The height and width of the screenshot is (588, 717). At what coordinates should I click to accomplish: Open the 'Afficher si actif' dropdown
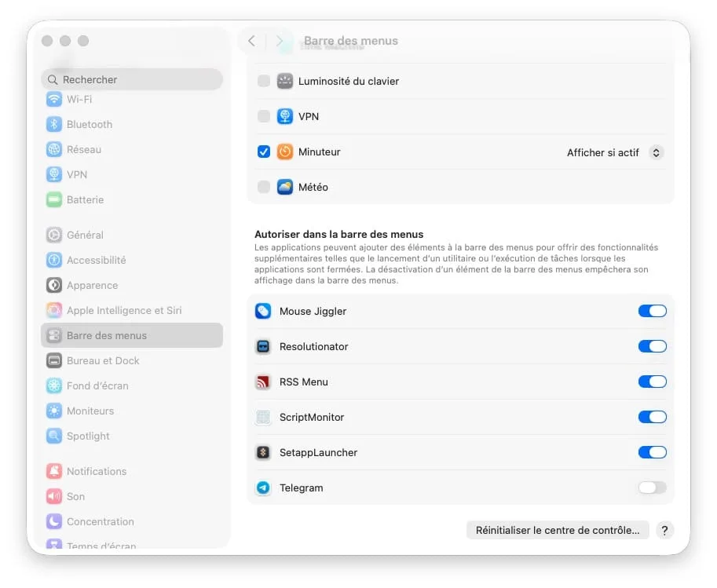(616, 153)
